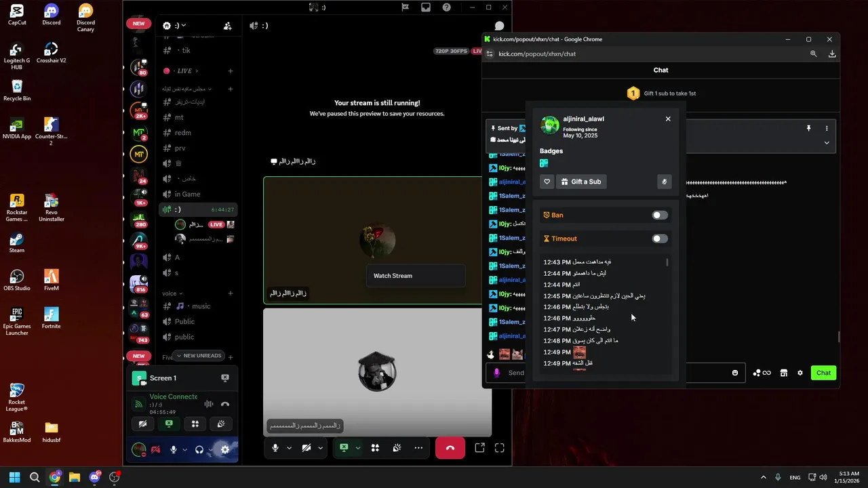Click heart icon in user card
This screenshot has height=488, width=868.
pyautogui.click(x=547, y=182)
